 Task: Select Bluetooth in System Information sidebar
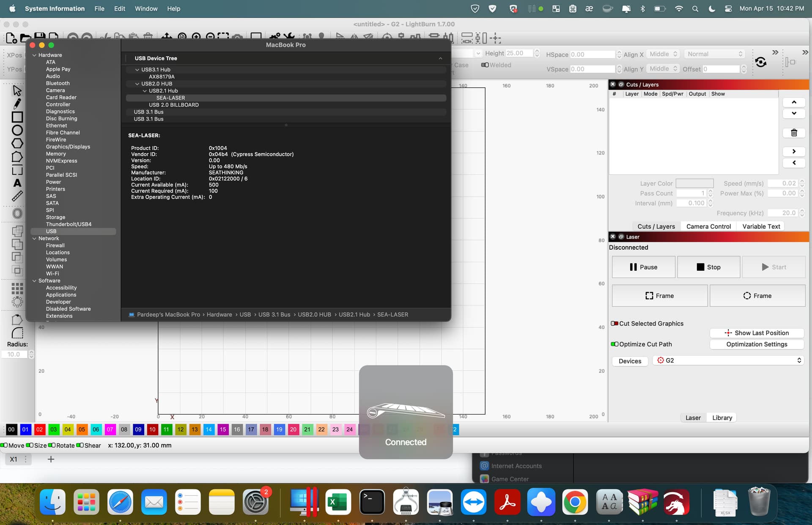[x=58, y=83]
